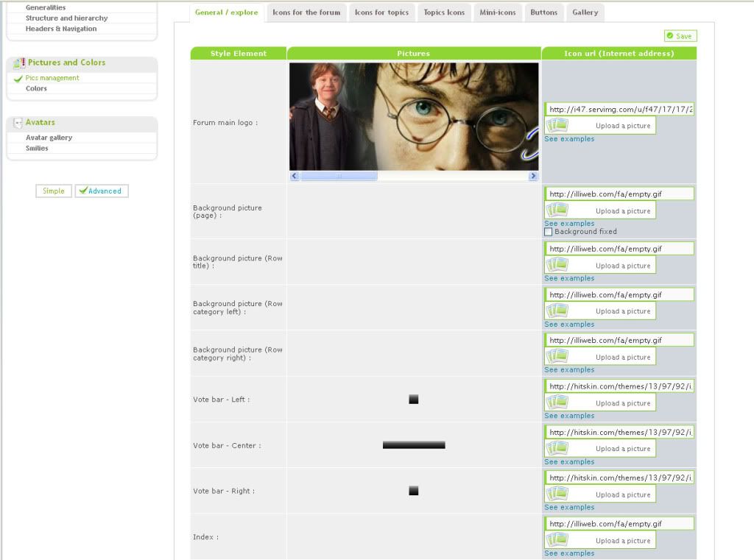This screenshot has height=560, width=754.
Task: Click the Vote bar - Left preview image
Action: 414,399
